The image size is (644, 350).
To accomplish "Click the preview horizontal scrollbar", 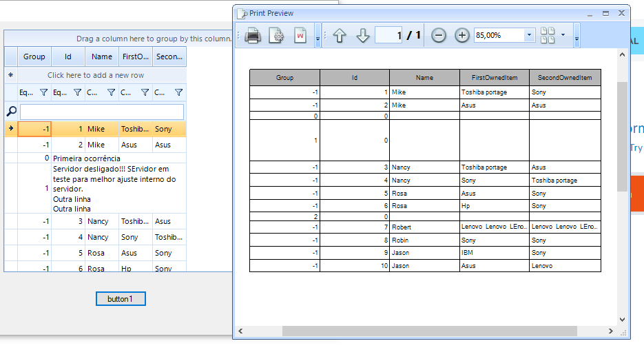I will [x=429, y=331].
